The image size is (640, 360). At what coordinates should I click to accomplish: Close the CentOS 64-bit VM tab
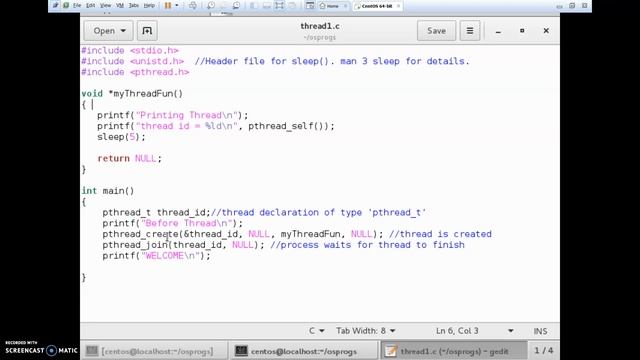click(398, 6)
